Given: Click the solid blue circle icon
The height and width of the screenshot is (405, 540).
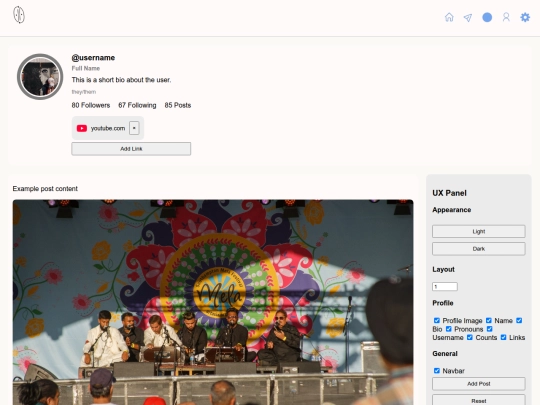Looking at the screenshot, I should coord(487,17).
